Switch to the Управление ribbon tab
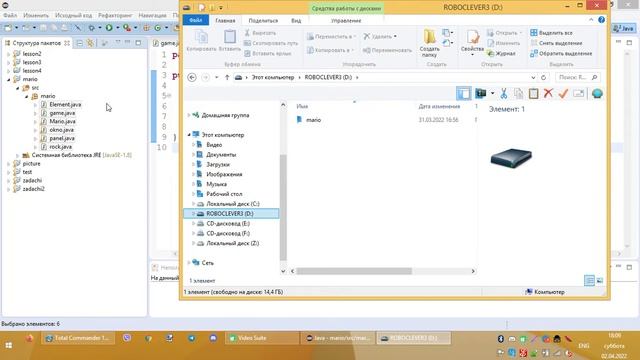Viewport: 640px width, 360px height. [346, 20]
